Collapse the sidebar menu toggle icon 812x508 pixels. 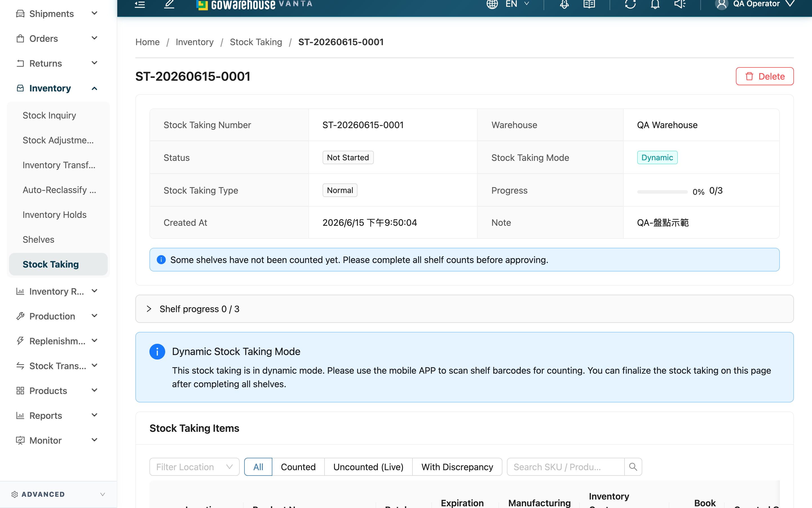(140, 4)
